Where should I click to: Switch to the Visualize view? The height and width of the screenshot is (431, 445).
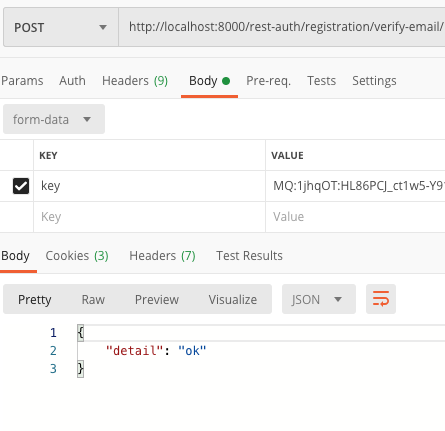(233, 299)
